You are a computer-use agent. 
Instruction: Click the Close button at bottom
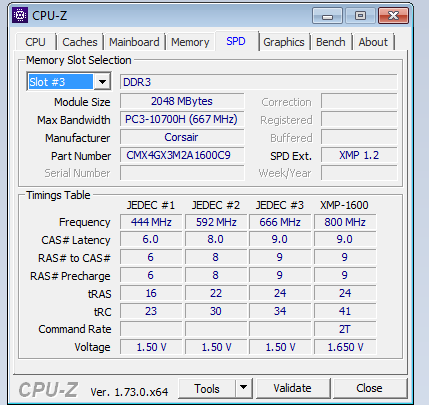pos(369,388)
